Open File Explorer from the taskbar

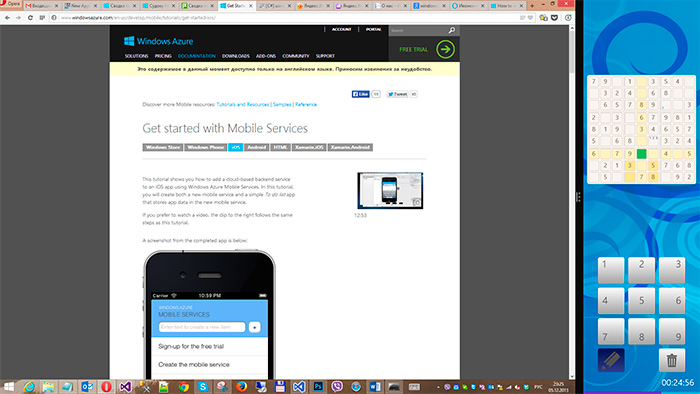point(48,386)
